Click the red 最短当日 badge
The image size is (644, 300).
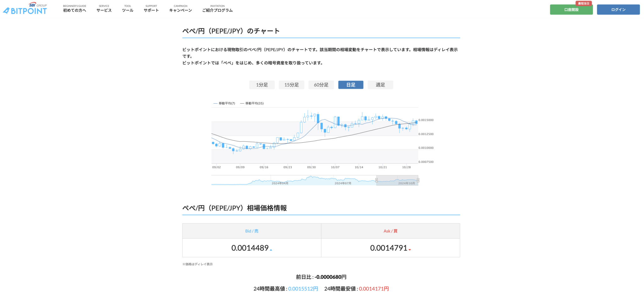pyautogui.click(x=583, y=3)
